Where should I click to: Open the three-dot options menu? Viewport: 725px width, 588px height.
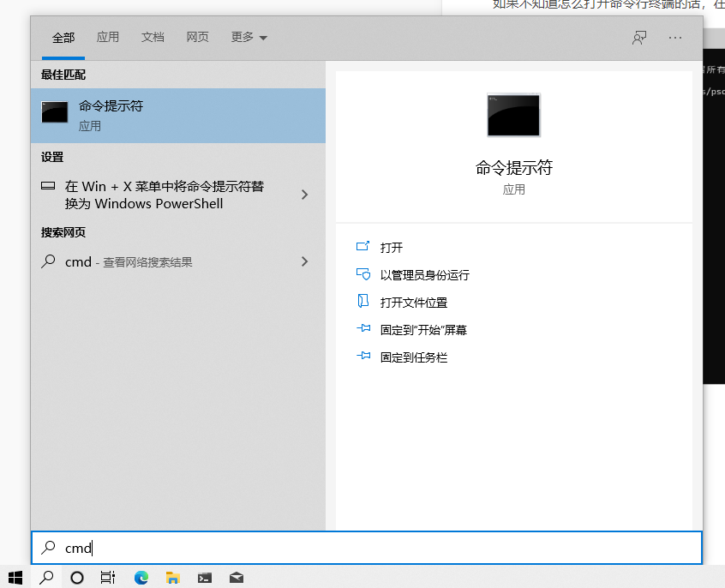click(x=675, y=38)
